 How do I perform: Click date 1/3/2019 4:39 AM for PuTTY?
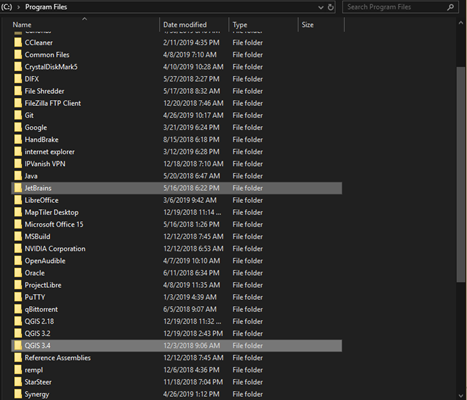[x=190, y=297]
